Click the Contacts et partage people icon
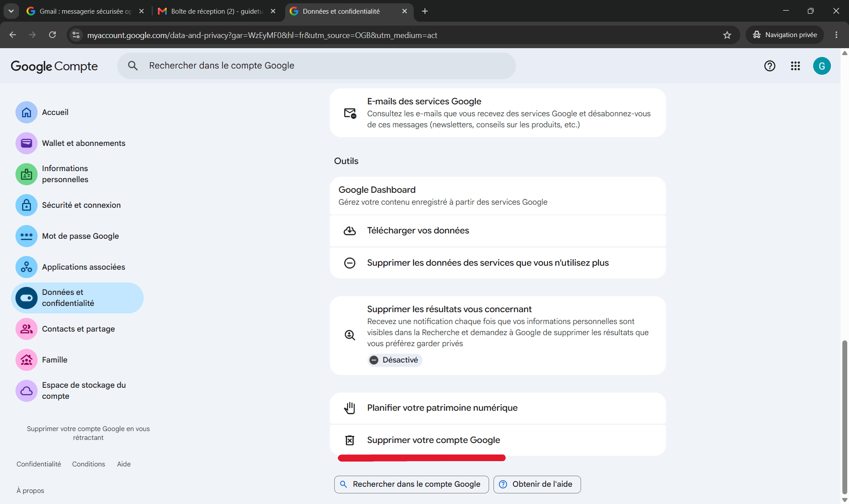The width and height of the screenshot is (849, 504). tap(27, 329)
